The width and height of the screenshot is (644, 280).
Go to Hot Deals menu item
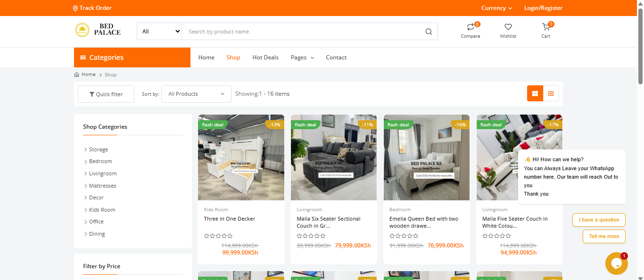click(x=265, y=58)
